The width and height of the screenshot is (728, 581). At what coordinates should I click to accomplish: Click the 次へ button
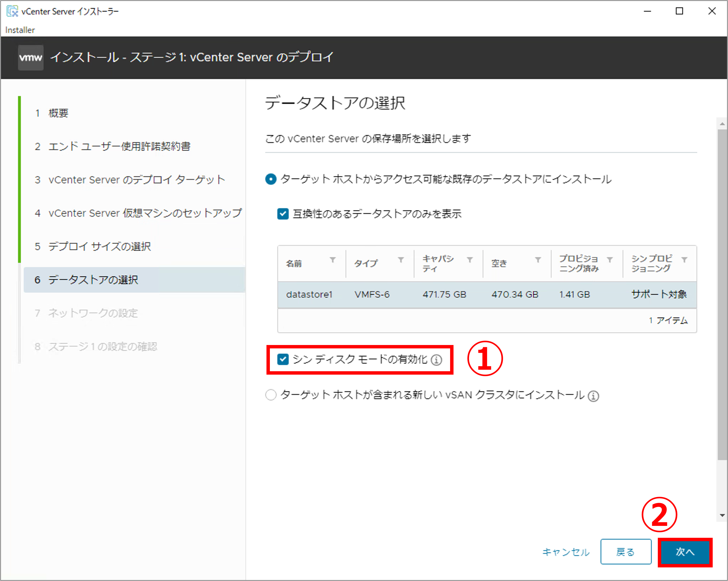click(685, 552)
